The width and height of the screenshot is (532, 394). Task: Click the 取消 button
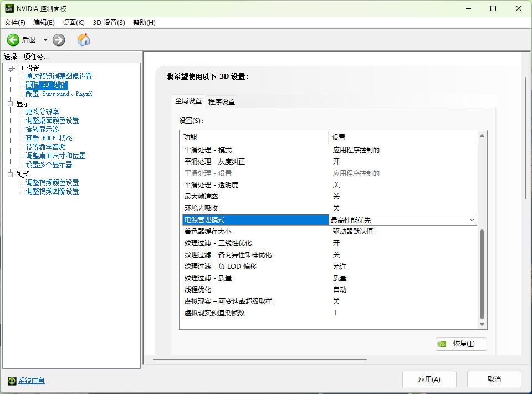[494, 380]
